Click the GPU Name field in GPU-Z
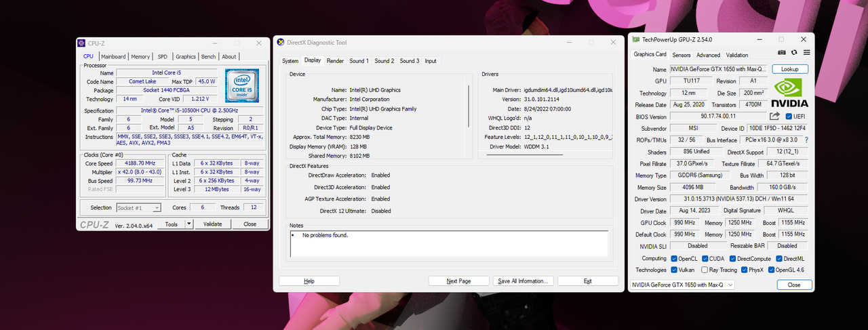Screen dimensions: 868x330 (x=719, y=69)
